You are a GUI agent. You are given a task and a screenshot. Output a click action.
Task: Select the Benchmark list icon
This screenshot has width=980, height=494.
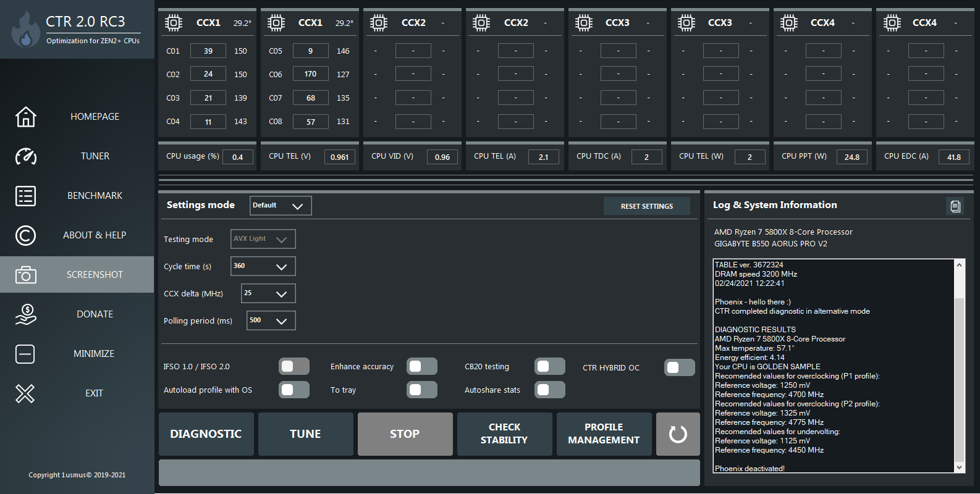25,196
